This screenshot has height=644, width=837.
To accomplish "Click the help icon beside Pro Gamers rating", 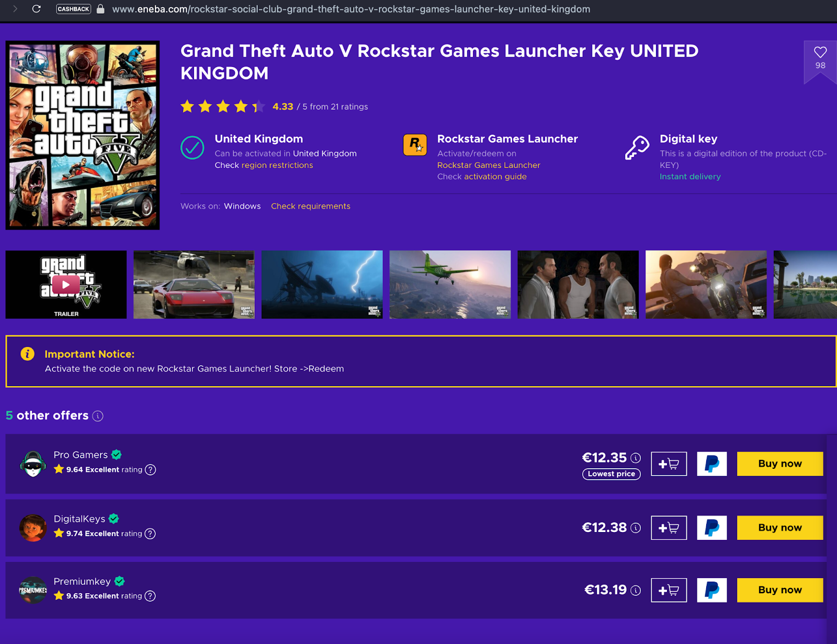I will pos(150,470).
